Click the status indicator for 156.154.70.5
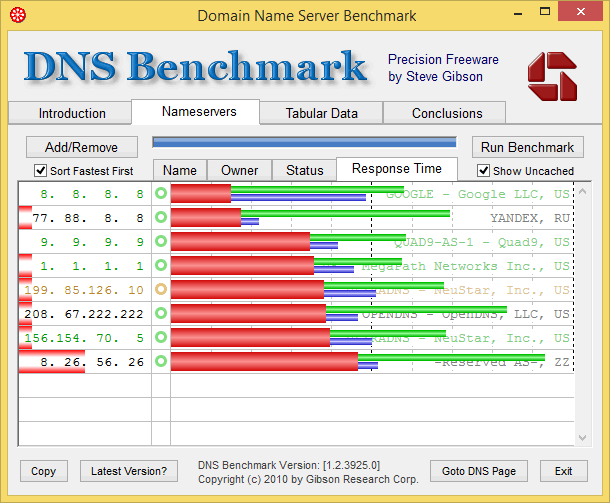The image size is (610, 503). [160, 337]
